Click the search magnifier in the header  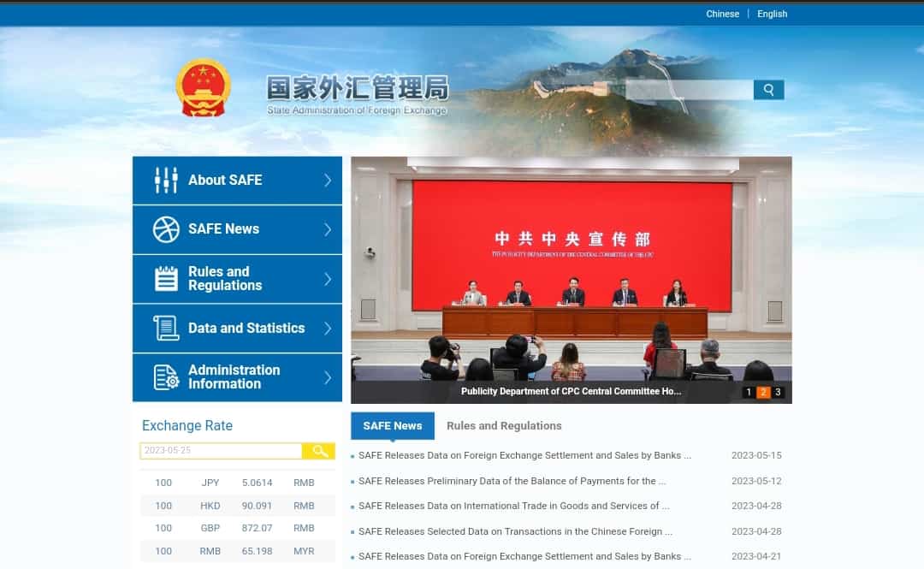pos(767,89)
